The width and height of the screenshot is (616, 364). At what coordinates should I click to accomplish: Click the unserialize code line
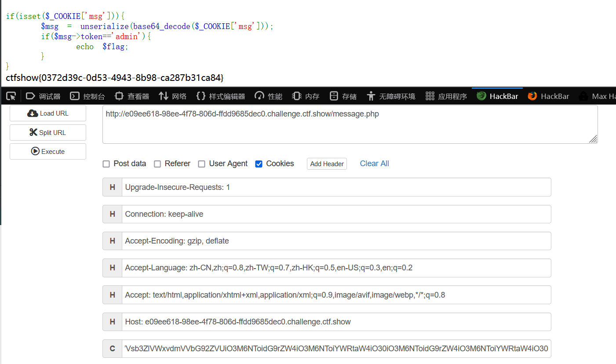(x=157, y=26)
